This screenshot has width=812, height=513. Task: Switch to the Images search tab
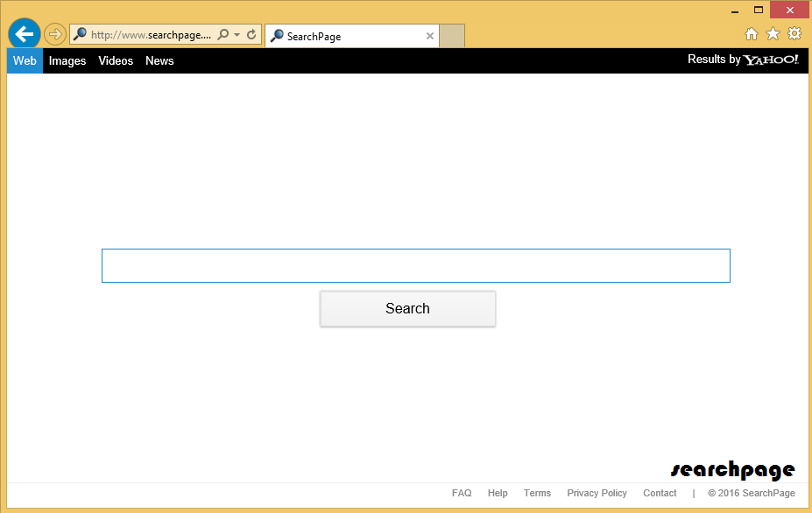[x=67, y=61]
